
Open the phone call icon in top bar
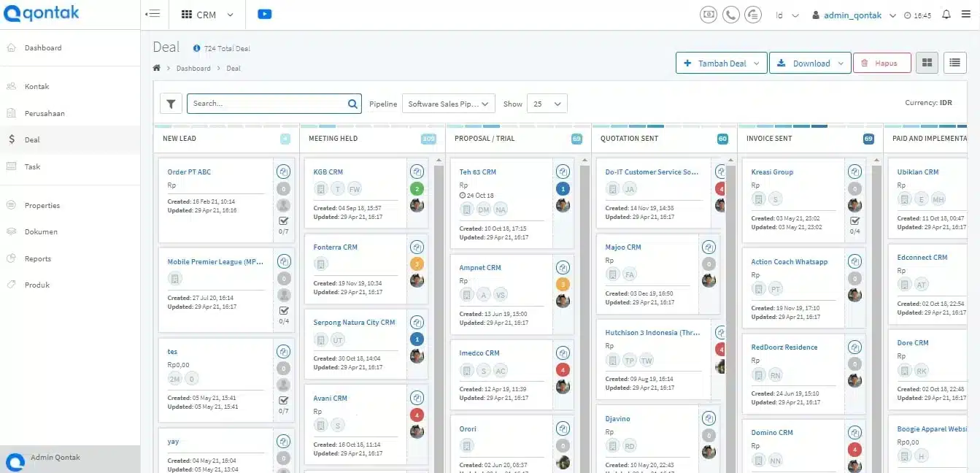pyautogui.click(x=730, y=15)
